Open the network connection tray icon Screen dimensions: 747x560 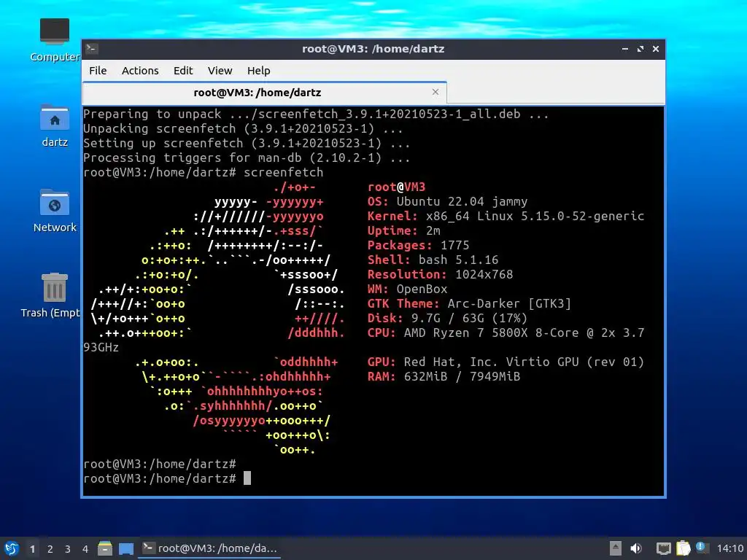coord(663,548)
